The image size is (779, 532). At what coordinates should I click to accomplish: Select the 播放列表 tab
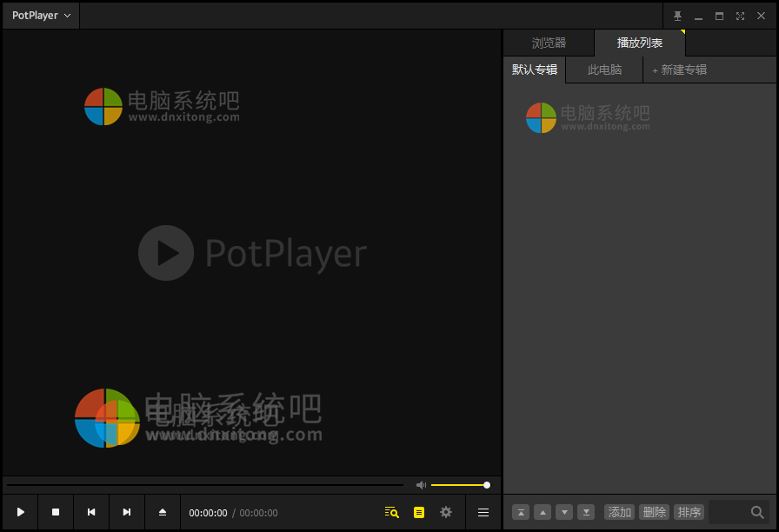(x=640, y=43)
